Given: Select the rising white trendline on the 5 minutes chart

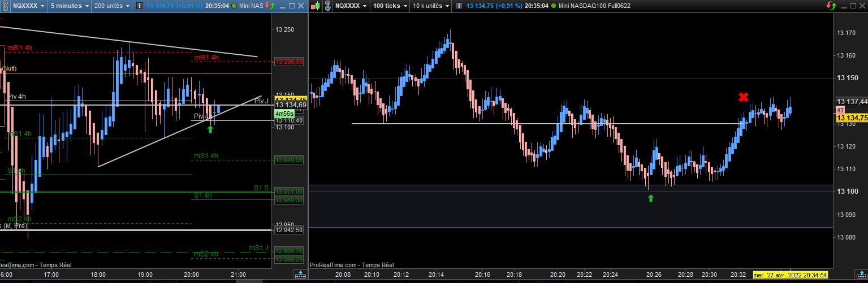Looking at the screenshot, I should point(180,132).
